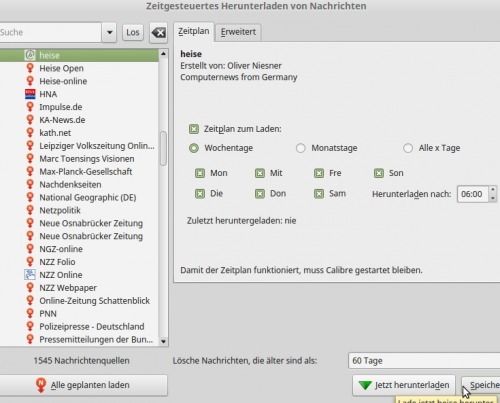Click the Los search button

coord(133,33)
